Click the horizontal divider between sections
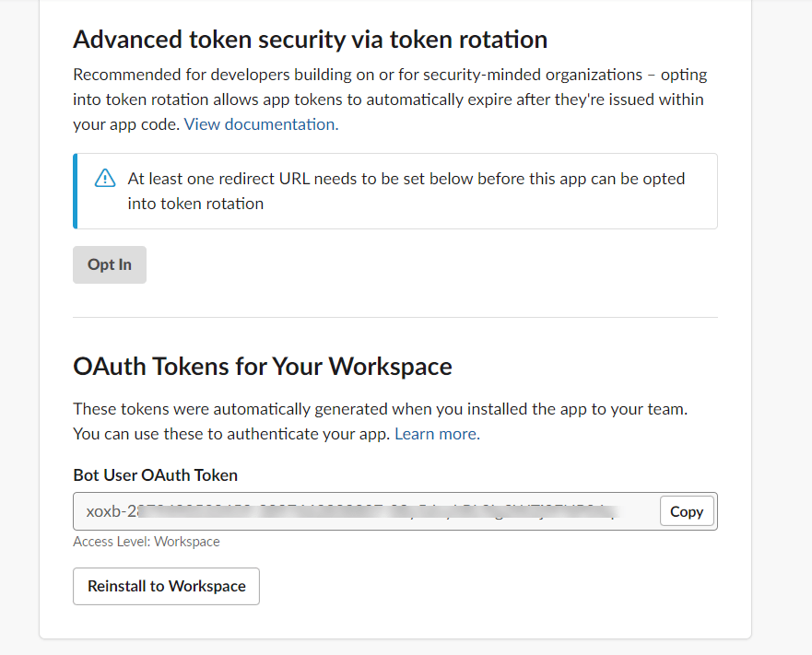812x655 pixels. (x=394, y=317)
